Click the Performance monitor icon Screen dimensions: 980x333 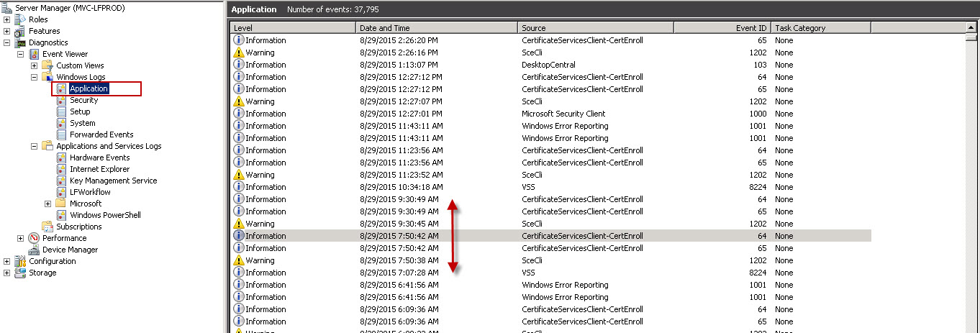pyautogui.click(x=34, y=238)
